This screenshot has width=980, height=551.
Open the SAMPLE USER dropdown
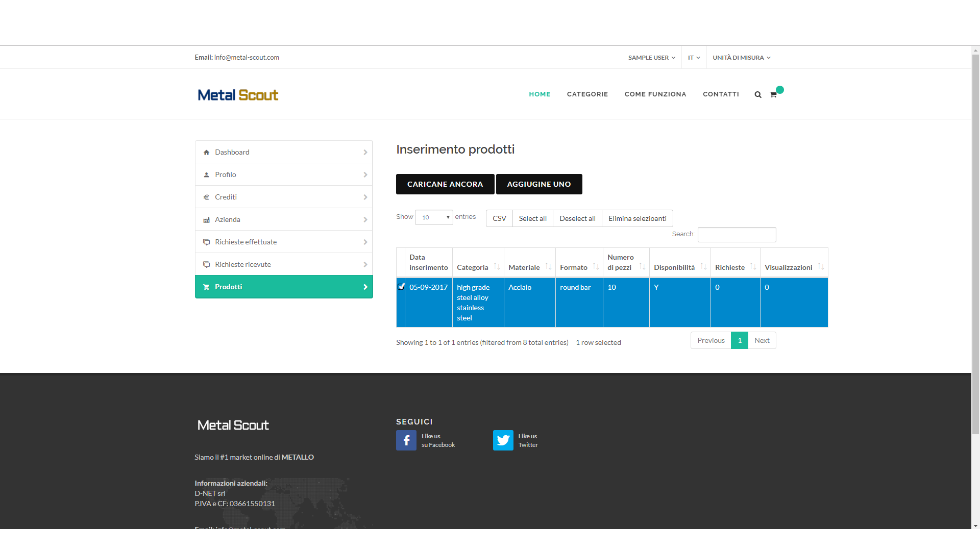(x=652, y=58)
